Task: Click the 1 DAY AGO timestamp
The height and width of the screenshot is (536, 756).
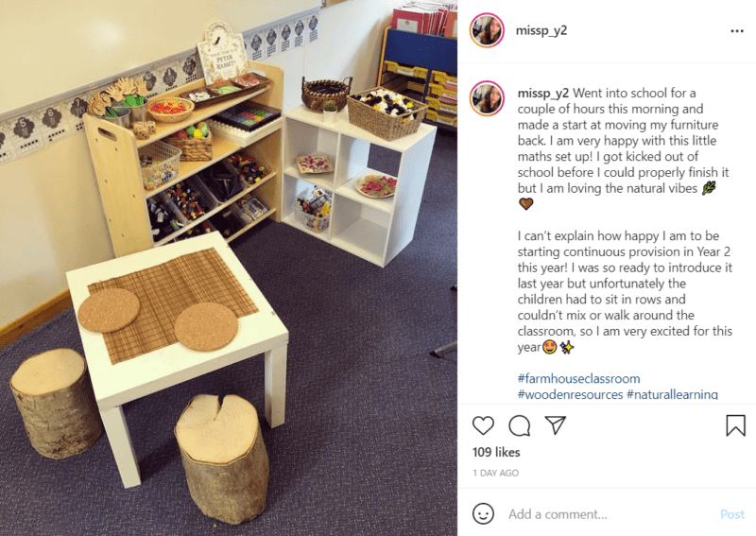Action: [495, 473]
